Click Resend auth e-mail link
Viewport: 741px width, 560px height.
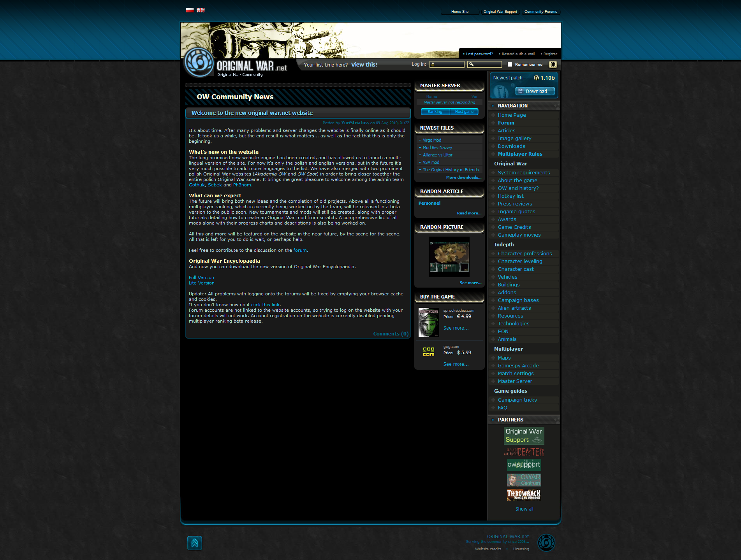point(518,54)
